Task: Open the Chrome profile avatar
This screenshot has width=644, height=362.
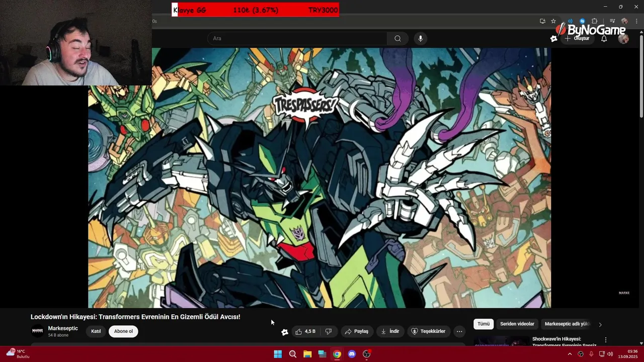Action: pyautogui.click(x=624, y=21)
